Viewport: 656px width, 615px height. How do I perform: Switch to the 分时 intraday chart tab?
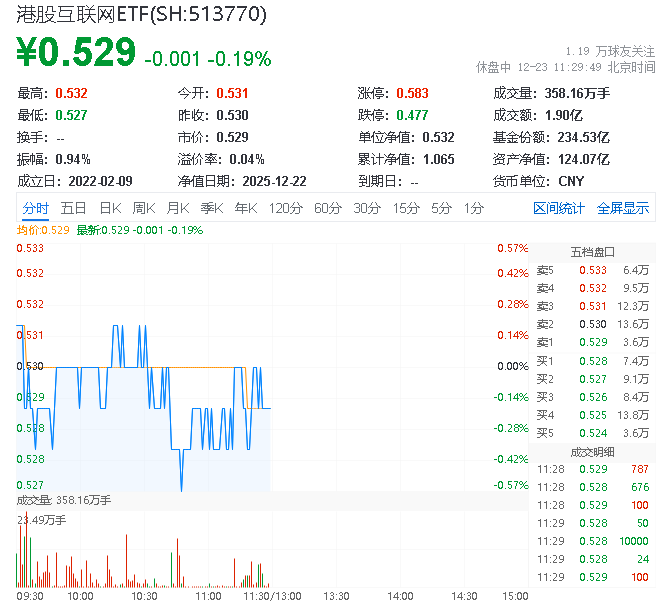[x=35, y=208]
